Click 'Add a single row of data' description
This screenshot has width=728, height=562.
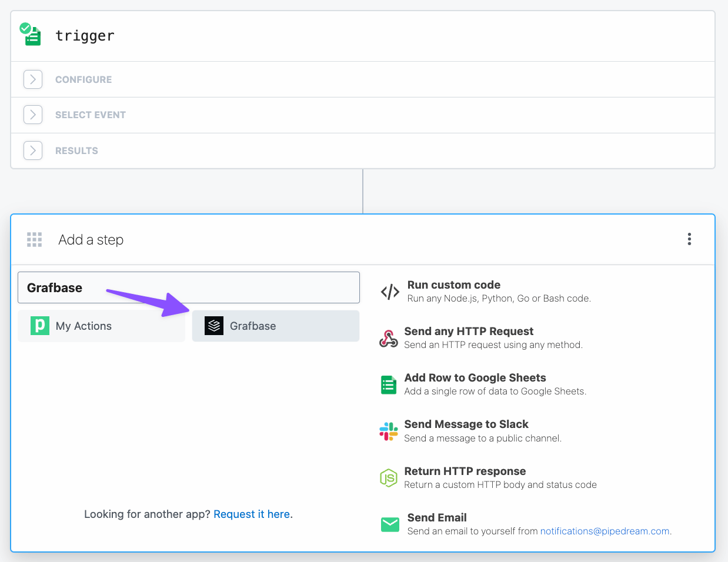495,391
